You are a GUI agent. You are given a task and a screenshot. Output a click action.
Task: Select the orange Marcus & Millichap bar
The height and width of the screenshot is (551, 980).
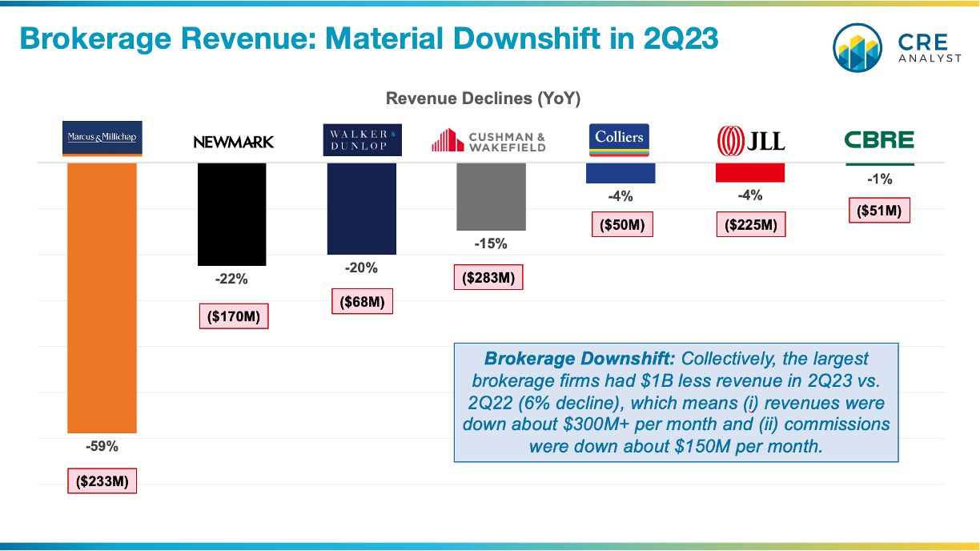102,298
